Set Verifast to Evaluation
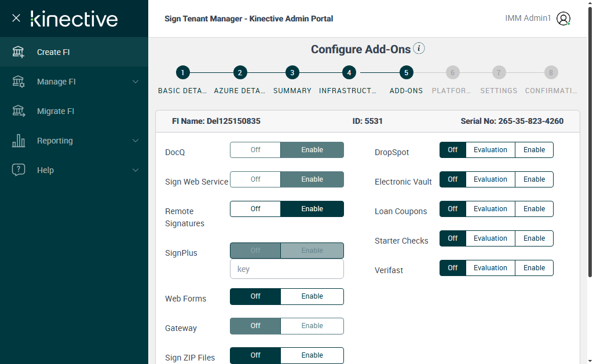 click(x=490, y=267)
